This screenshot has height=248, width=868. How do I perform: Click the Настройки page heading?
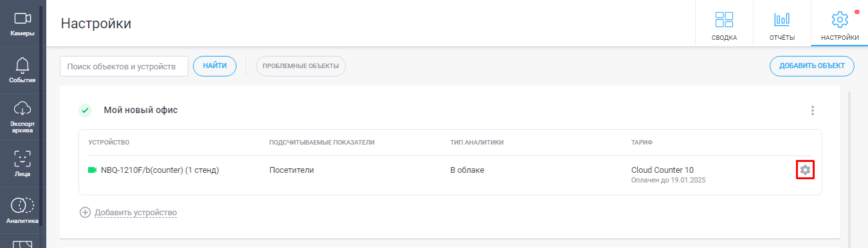(96, 24)
